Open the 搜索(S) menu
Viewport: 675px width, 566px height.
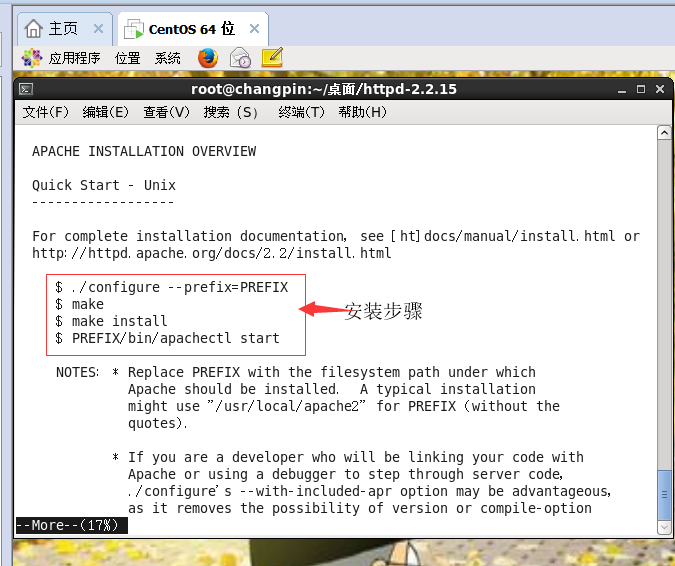pyautogui.click(x=231, y=112)
